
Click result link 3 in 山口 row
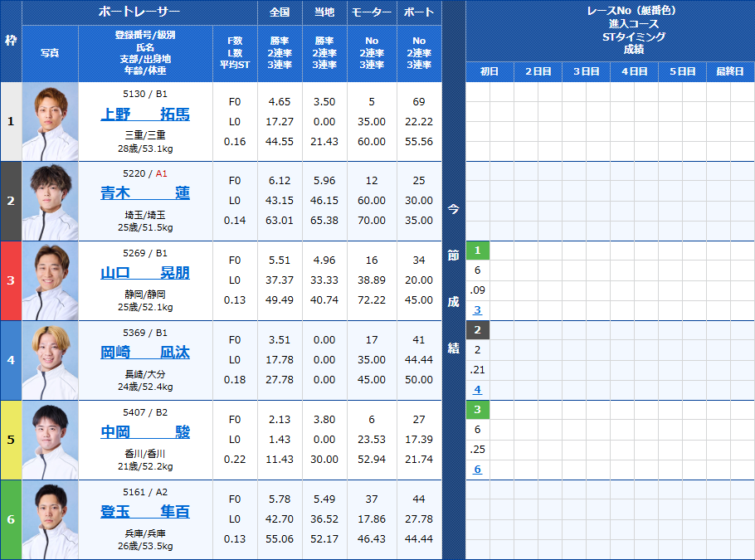coord(477,310)
